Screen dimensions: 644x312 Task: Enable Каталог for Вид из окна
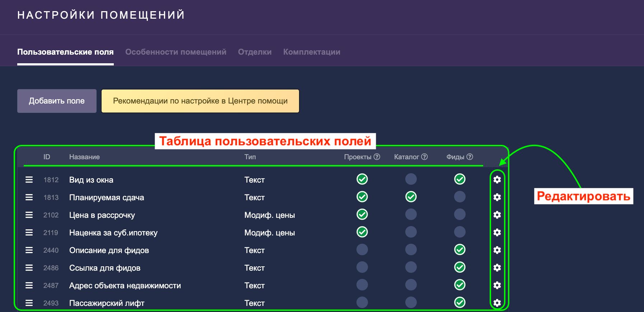pyautogui.click(x=411, y=179)
